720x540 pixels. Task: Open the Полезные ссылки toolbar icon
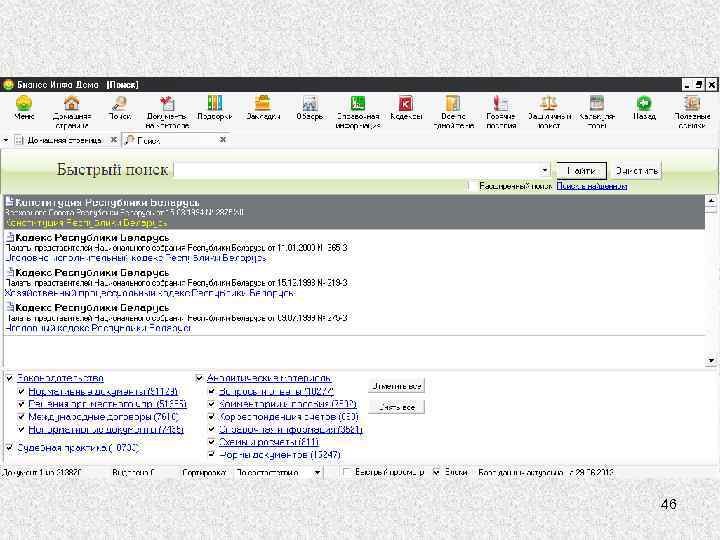pos(692,103)
